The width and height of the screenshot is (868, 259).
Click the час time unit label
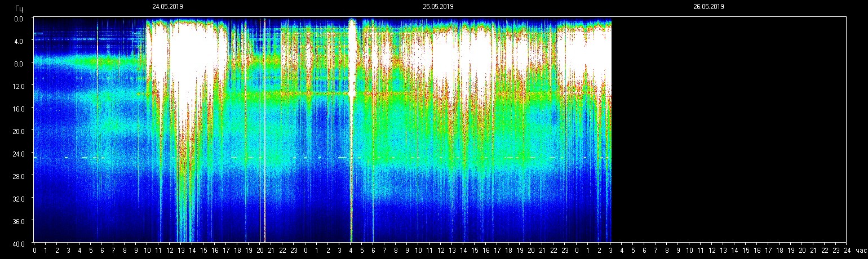coord(861,251)
